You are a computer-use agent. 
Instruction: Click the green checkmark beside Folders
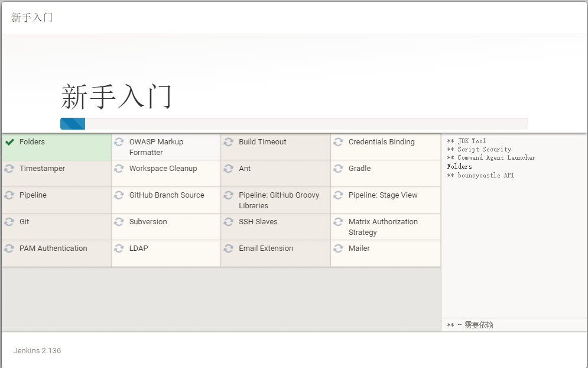click(9, 142)
